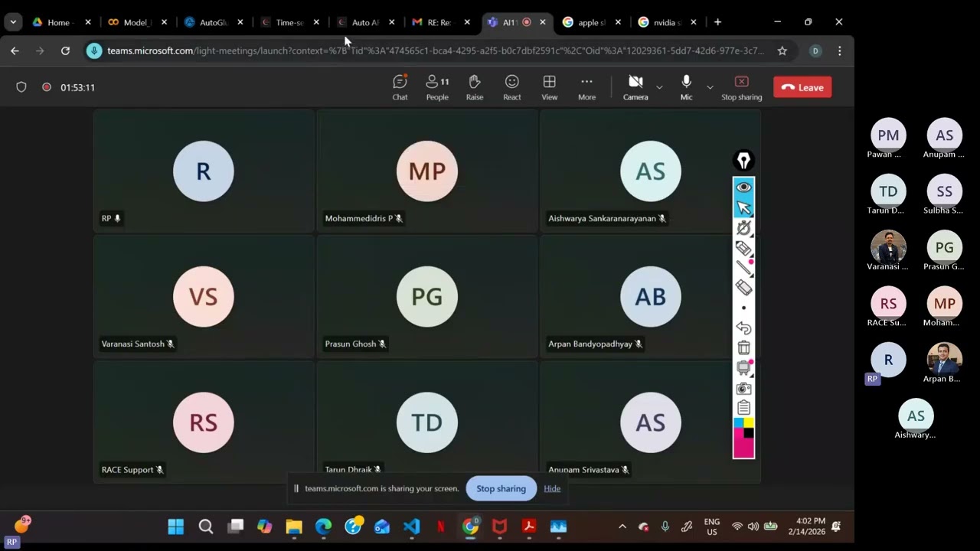Bookmark this page with the star icon
The image size is (980, 551).
tap(782, 51)
